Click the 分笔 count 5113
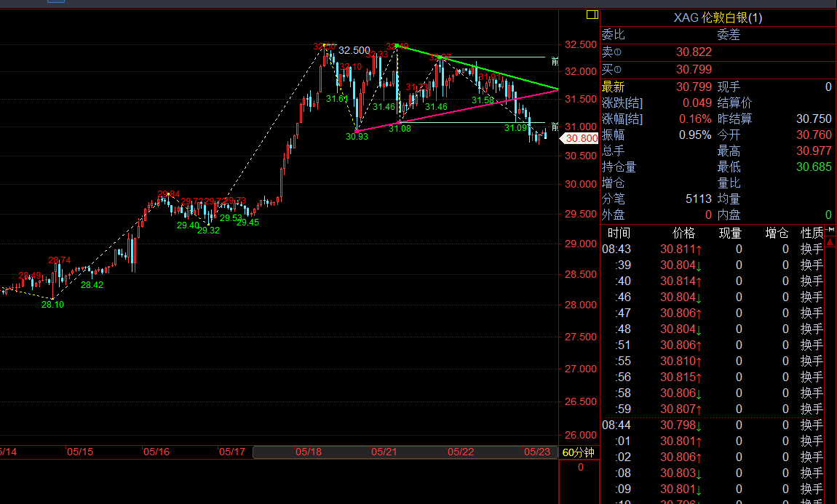The height and width of the screenshot is (504, 837). (698, 199)
